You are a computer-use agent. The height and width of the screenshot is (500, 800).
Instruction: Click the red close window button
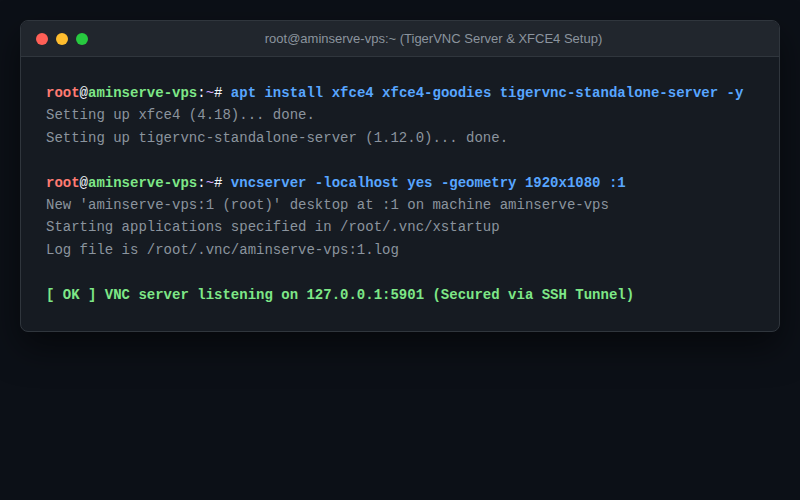click(x=42, y=39)
